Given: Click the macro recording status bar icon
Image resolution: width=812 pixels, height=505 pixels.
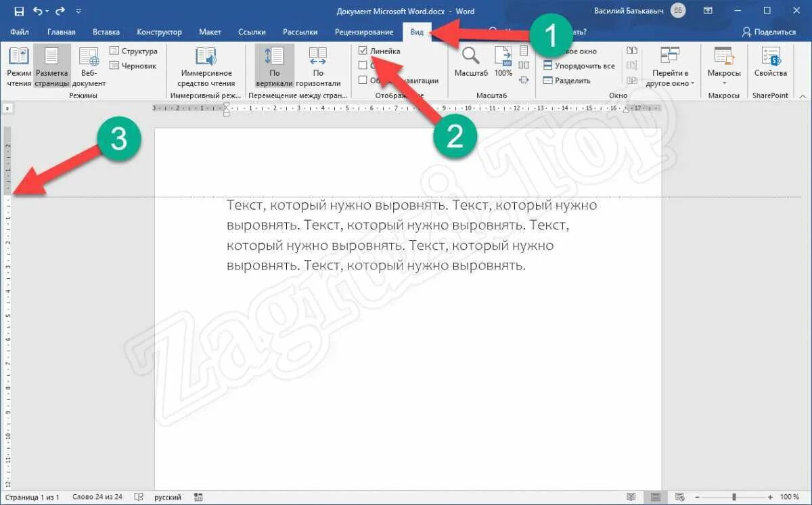Looking at the screenshot, I should click(198, 497).
